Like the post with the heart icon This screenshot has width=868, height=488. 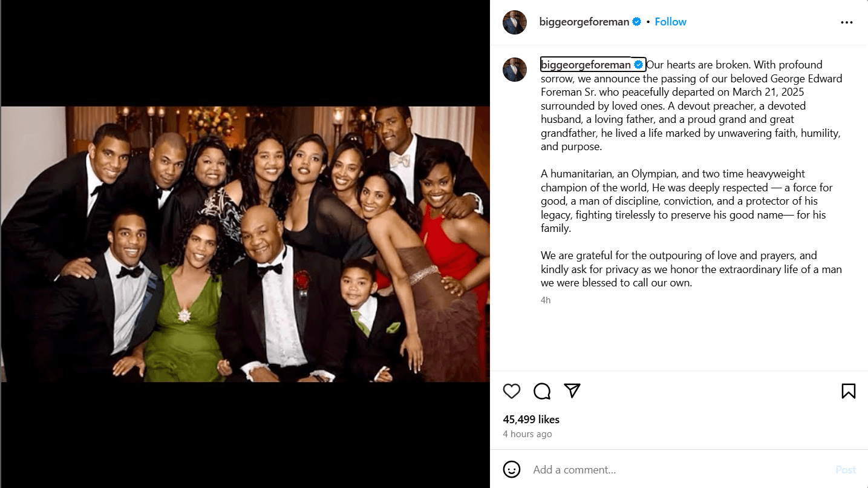click(512, 391)
